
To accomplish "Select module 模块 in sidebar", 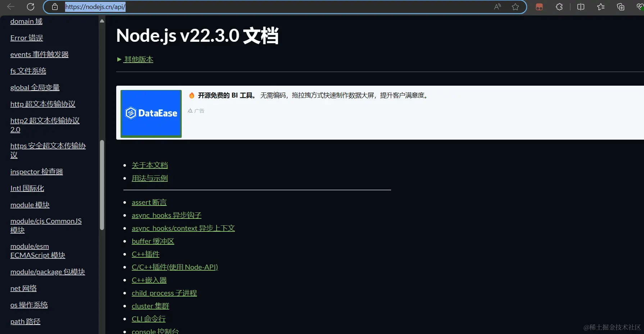I will tap(30, 205).
